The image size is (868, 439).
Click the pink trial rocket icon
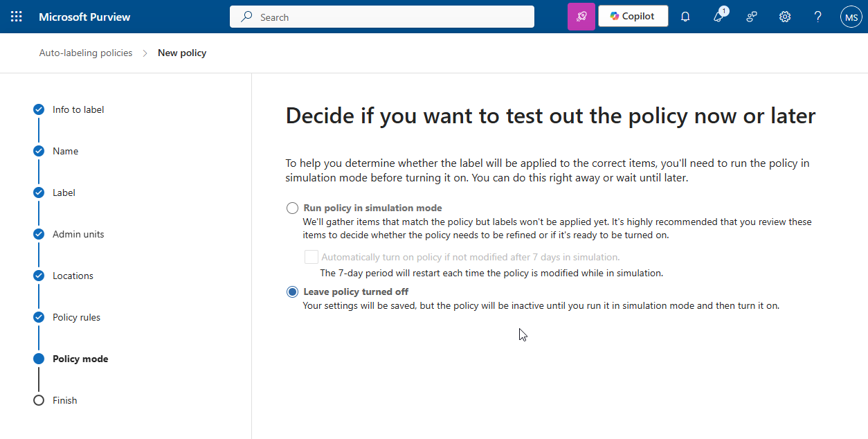(x=581, y=16)
